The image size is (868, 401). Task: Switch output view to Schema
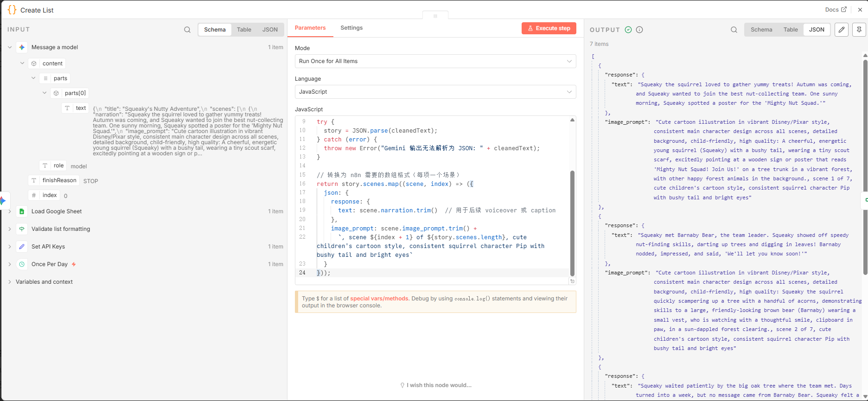pos(761,30)
